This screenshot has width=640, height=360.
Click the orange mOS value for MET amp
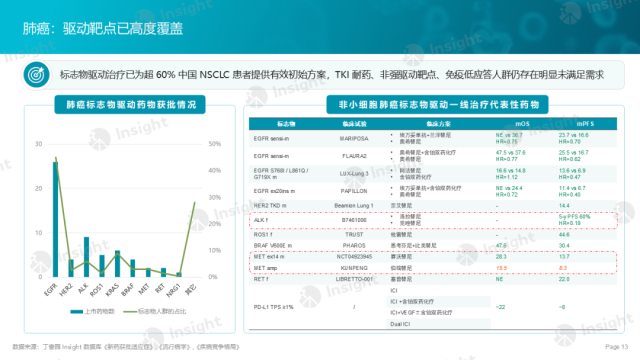(x=501, y=268)
